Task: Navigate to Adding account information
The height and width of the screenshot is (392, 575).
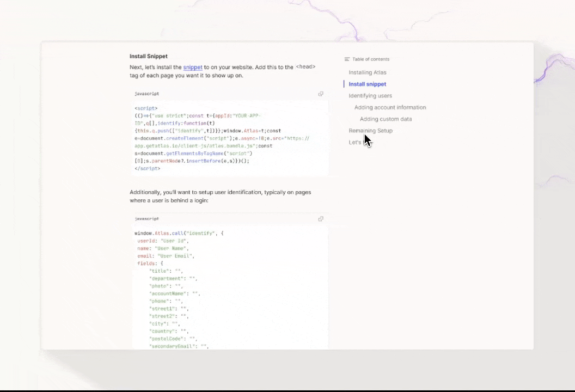Action: [x=390, y=108]
